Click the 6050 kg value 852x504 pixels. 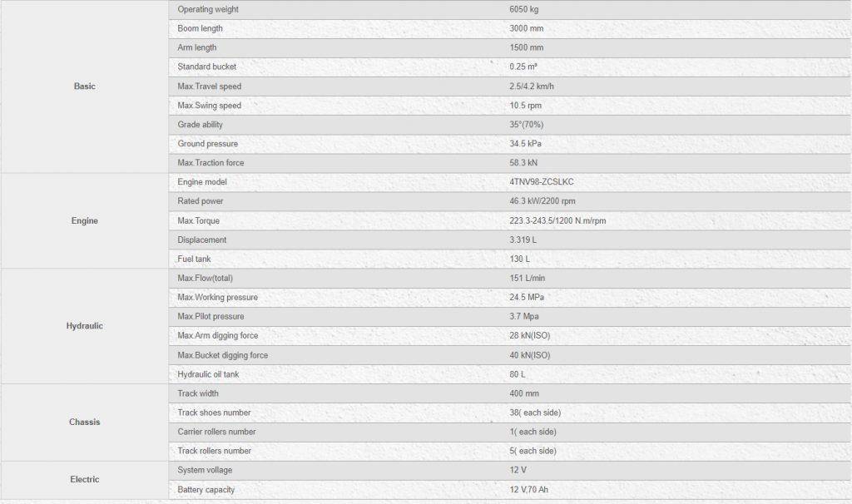[x=524, y=9]
